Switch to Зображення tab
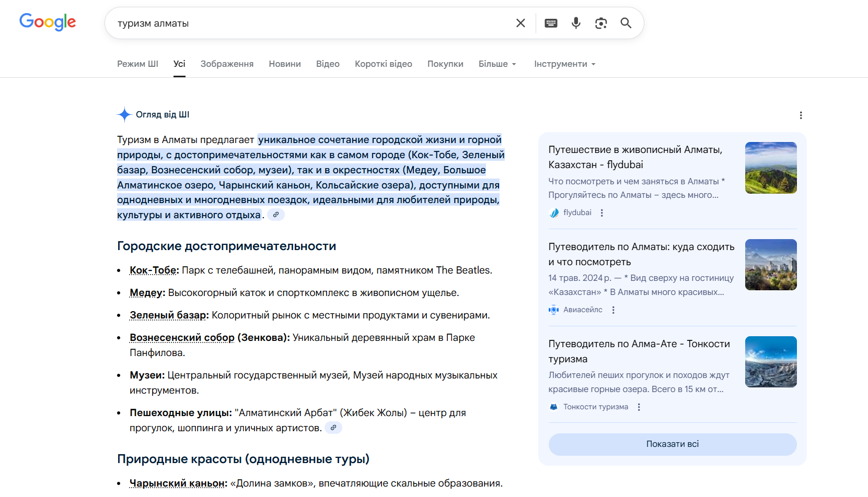Image resolution: width=868 pixels, height=497 pixels. click(227, 64)
